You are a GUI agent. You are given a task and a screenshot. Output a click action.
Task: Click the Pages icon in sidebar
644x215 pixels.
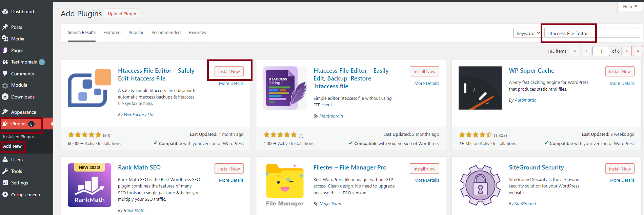(5, 50)
